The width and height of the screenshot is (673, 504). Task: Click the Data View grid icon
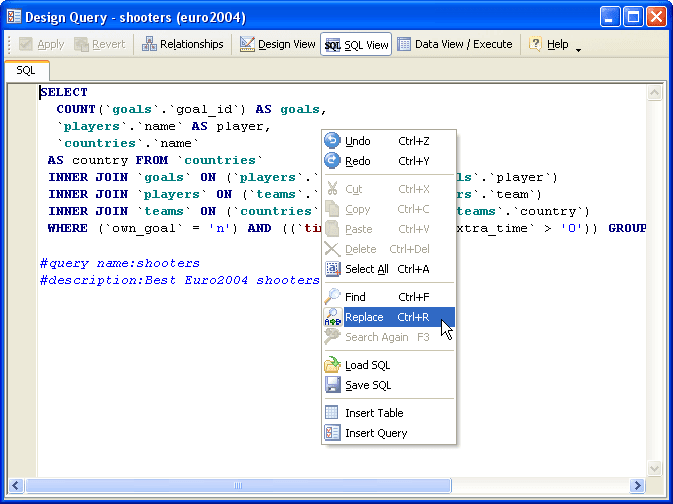tap(404, 44)
